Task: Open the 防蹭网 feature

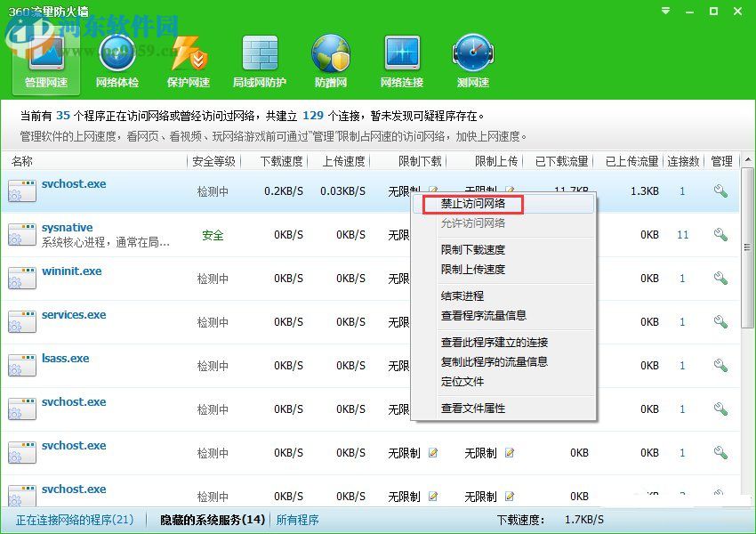Action: pos(330,62)
